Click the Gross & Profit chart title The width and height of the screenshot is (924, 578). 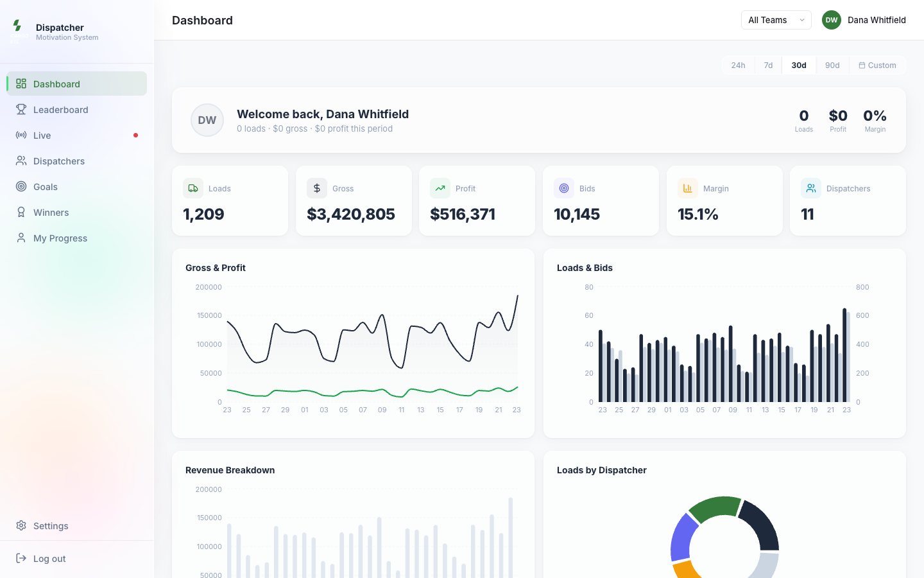216,268
